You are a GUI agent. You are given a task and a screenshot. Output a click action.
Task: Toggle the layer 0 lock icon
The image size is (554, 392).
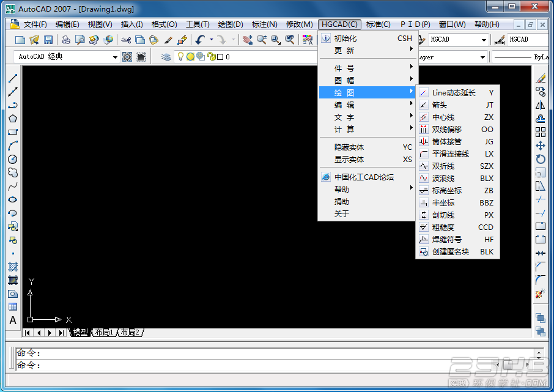(x=212, y=56)
